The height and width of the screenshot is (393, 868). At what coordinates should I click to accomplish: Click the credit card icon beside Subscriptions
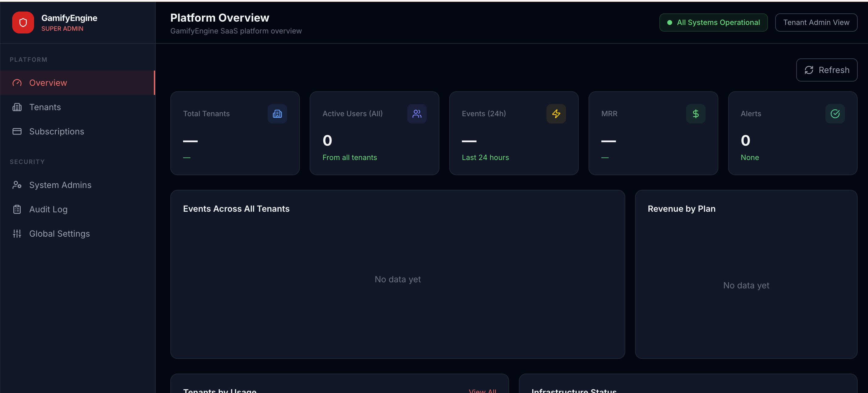(17, 131)
